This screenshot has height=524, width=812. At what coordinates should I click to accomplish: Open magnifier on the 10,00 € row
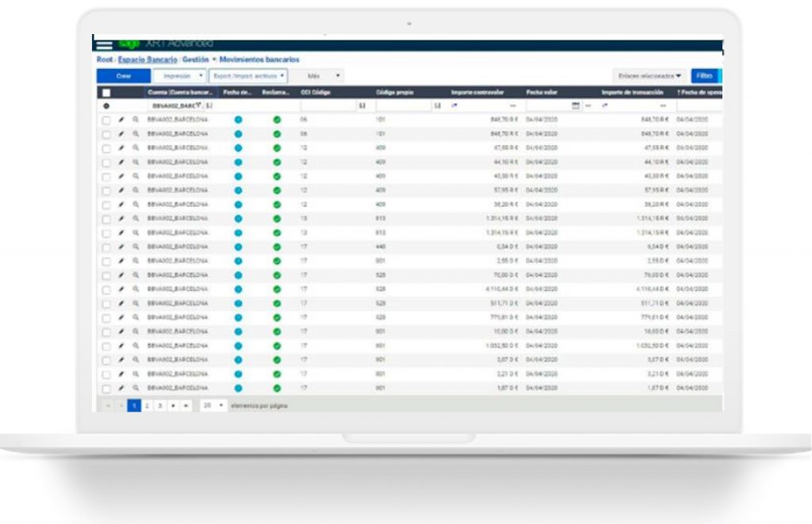[x=136, y=331]
